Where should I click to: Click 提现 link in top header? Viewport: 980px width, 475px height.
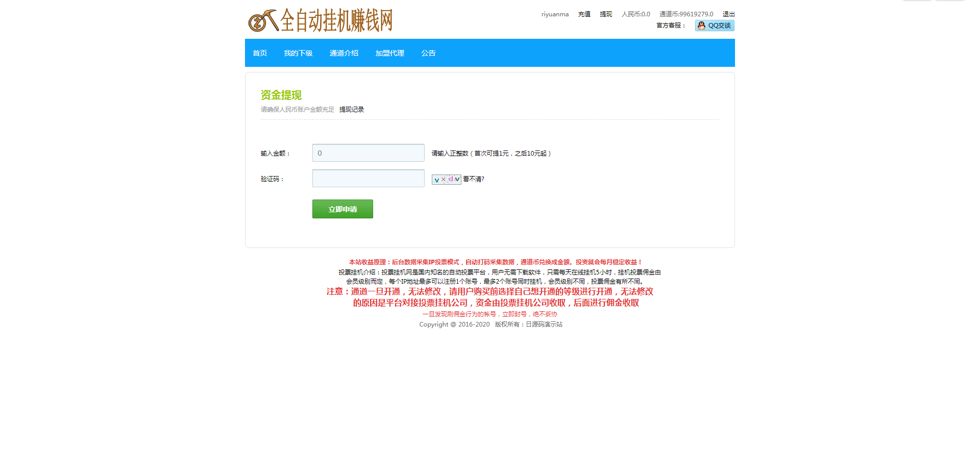[x=606, y=14]
